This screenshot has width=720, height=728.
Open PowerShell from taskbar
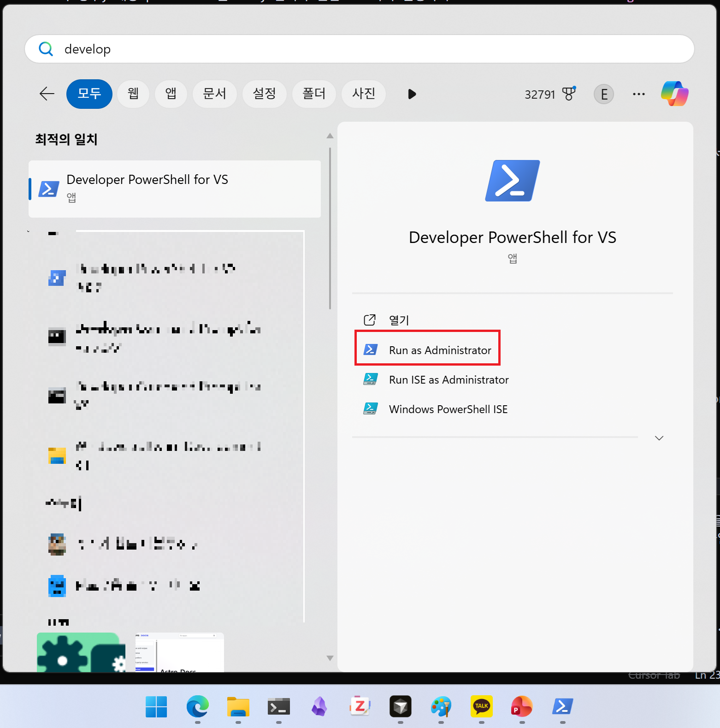563,706
